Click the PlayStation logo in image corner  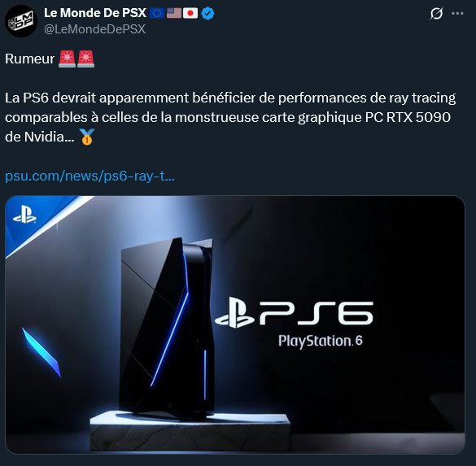[24, 214]
